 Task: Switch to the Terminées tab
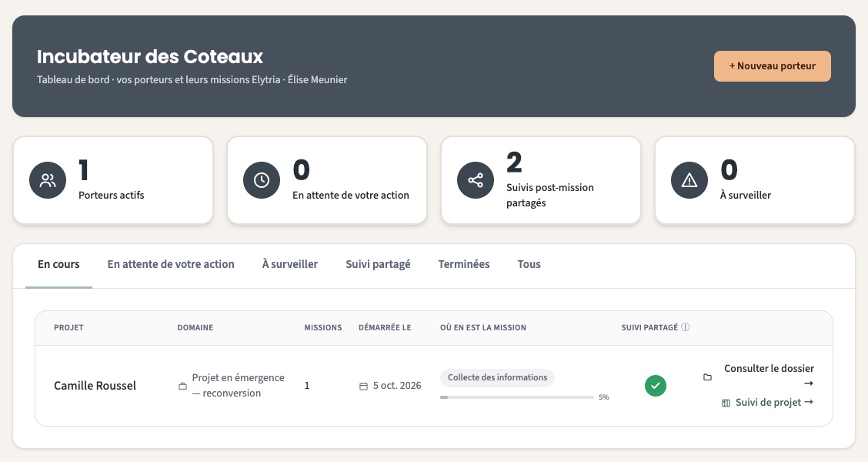pyautogui.click(x=464, y=264)
